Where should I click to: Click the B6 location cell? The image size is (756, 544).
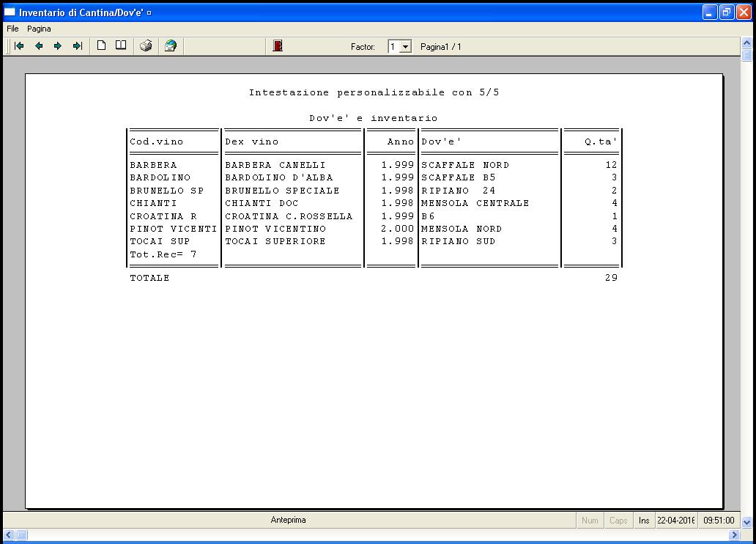(428, 216)
